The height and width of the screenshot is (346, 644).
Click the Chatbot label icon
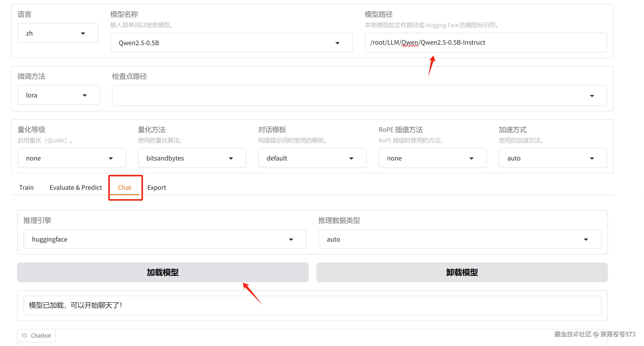tap(24, 336)
